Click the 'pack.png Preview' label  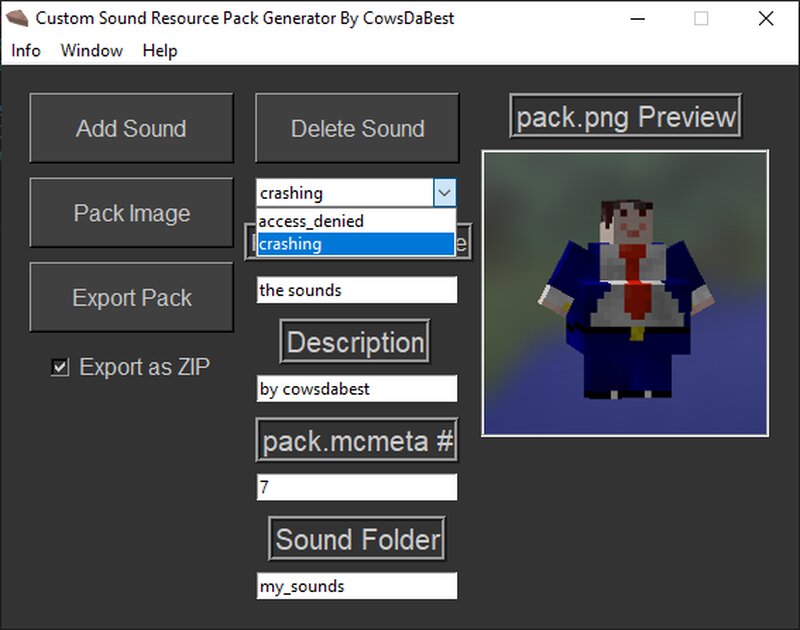(x=626, y=116)
